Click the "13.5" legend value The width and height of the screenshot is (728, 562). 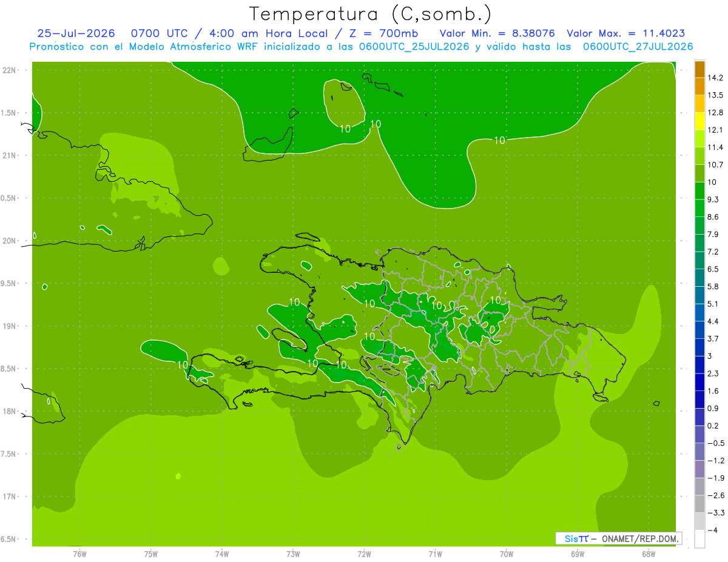(x=715, y=95)
